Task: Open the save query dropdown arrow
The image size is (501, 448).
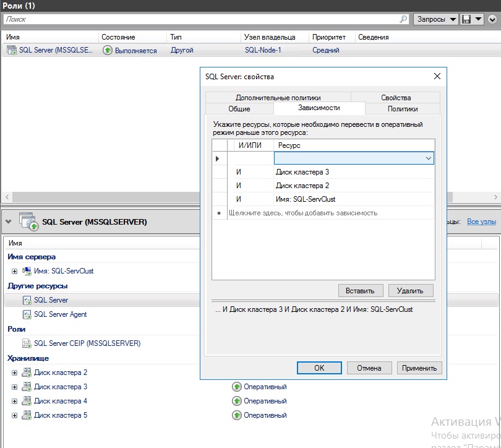Action: coord(478,19)
